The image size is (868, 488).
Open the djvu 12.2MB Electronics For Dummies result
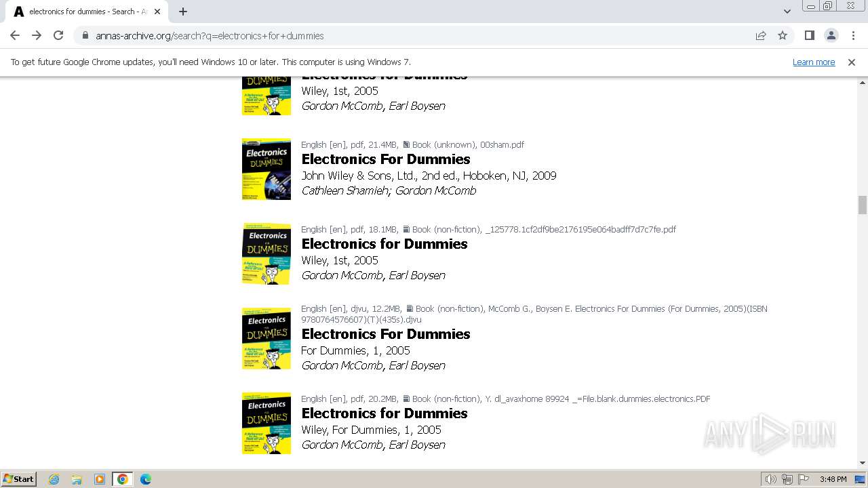386,334
